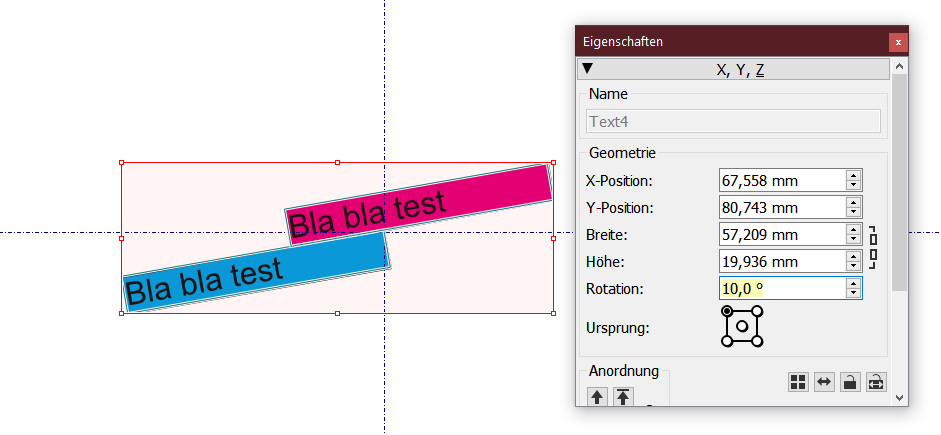Image resolution: width=941 pixels, height=435 pixels.
Task: Close the Eigenschaften panel
Action: point(898,42)
